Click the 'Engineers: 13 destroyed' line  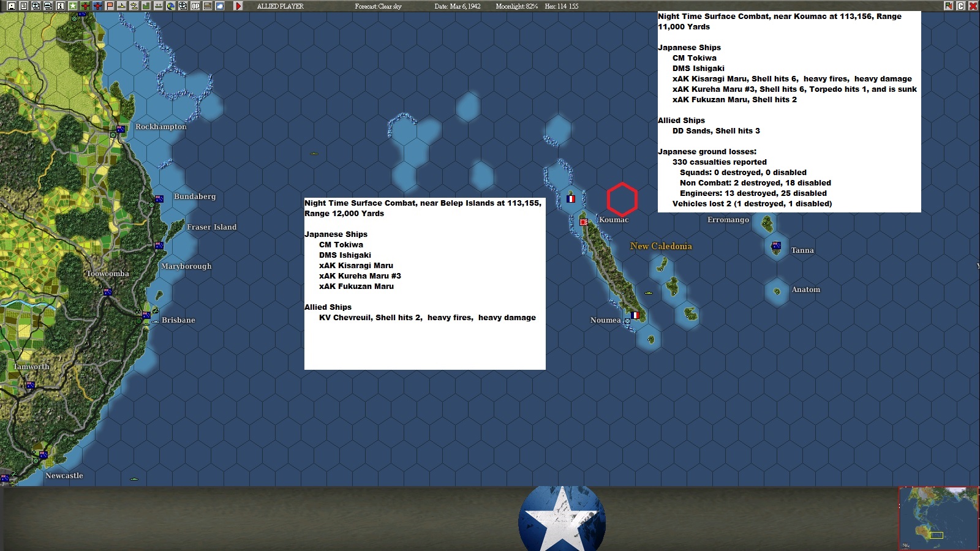point(753,193)
